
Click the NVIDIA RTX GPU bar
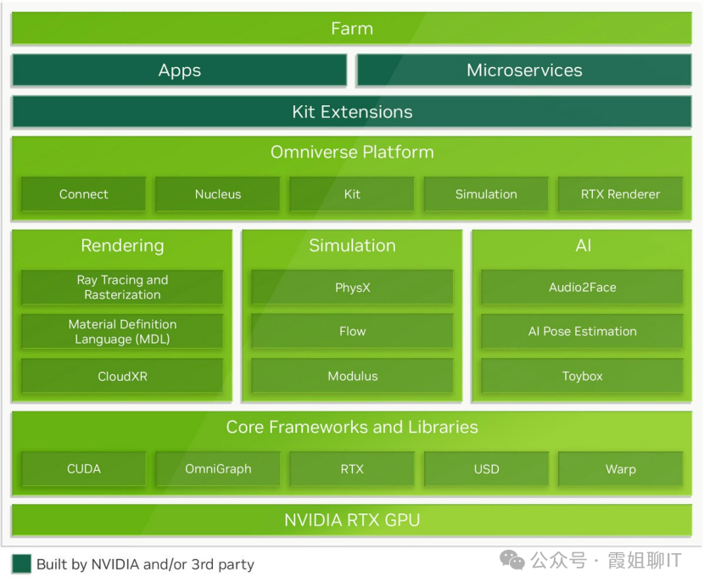[x=351, y=520]
